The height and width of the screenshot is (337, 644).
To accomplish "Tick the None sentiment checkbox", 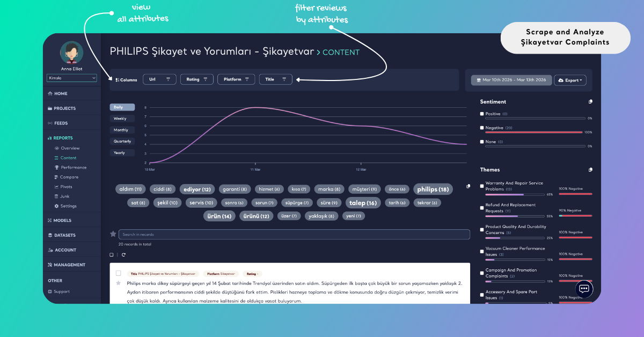I will [x=482, y=142].
